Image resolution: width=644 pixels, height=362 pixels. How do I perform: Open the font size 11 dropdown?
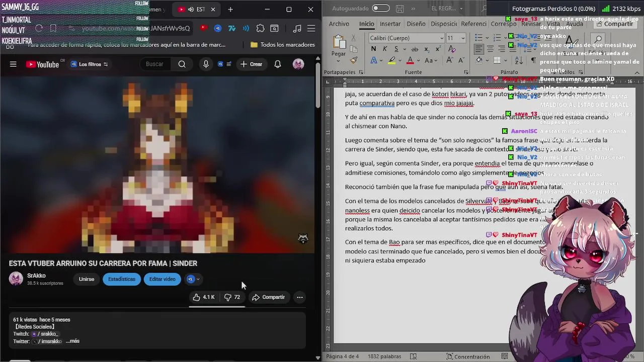(463, 38)
